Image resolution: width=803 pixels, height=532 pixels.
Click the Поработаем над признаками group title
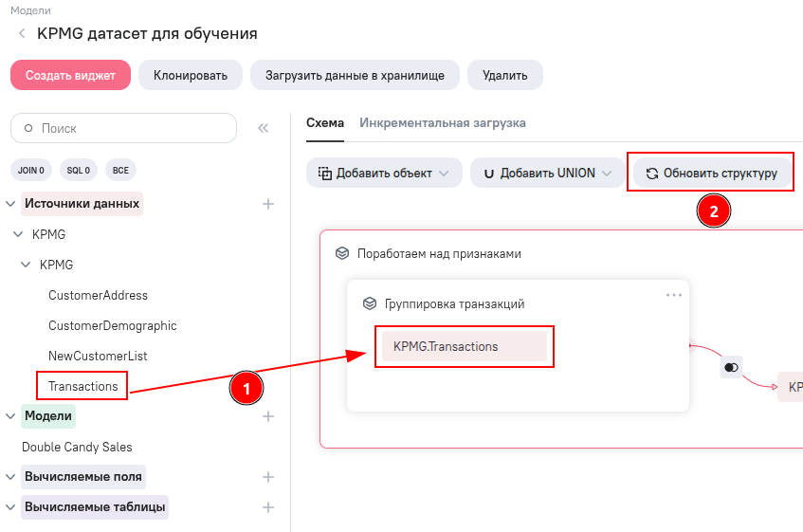tap(439, 254)
